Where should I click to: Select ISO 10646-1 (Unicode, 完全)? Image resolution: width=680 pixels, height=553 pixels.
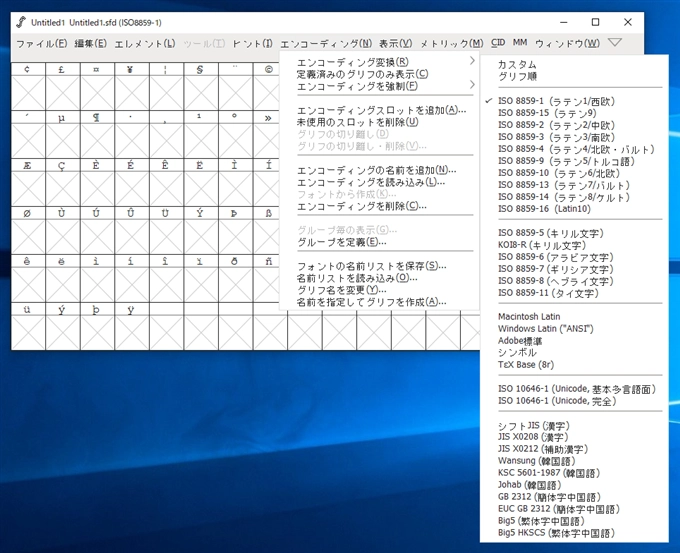[x=574, y=401]
